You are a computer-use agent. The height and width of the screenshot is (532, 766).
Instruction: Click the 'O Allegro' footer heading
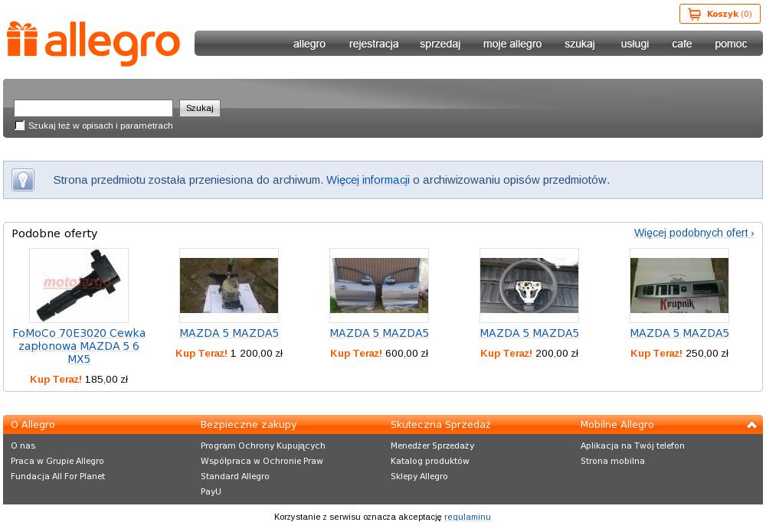(33, 425)
